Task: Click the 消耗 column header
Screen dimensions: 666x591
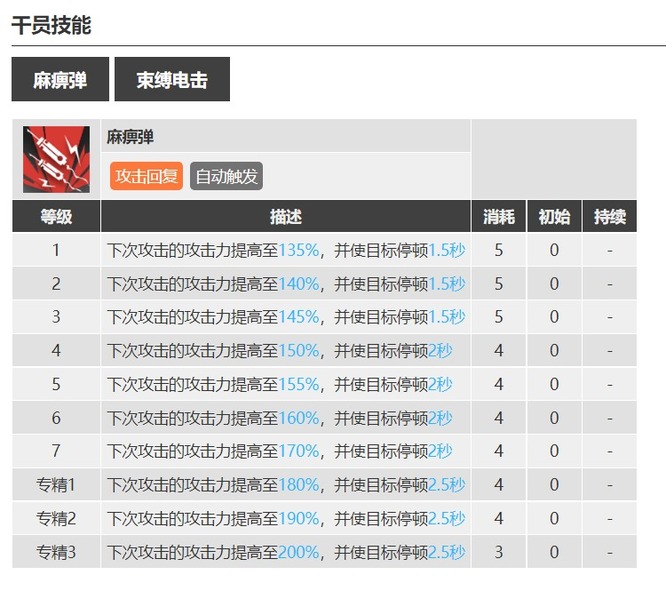Action: [x=499, y=216]
